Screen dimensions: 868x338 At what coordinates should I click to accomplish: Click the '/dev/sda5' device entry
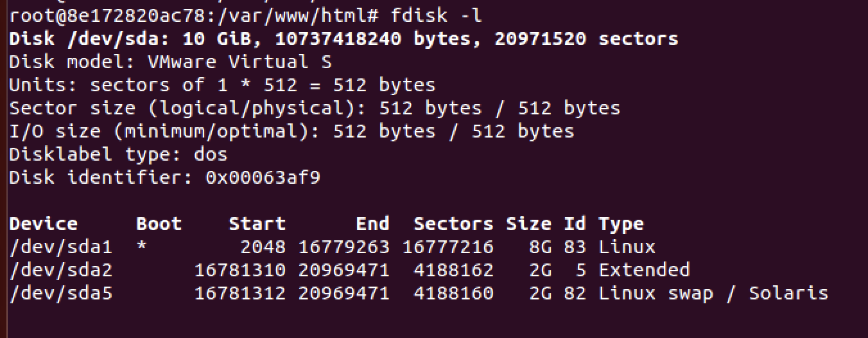tap(61, 294)
